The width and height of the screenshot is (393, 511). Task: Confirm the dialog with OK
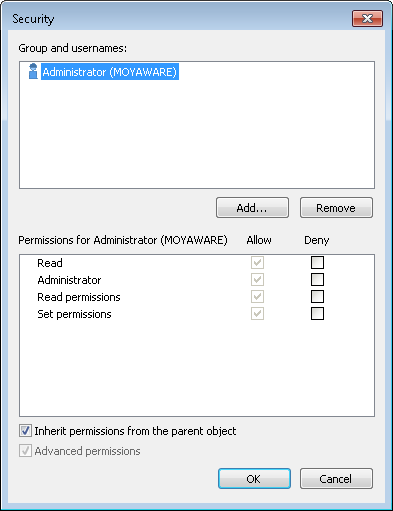click(254, 479)
